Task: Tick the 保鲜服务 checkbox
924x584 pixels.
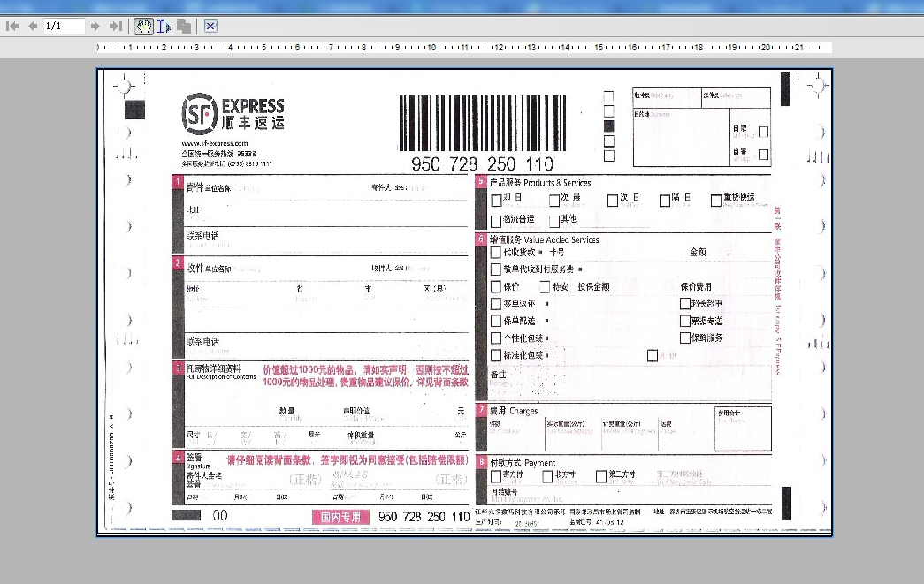Action: (684, 338)
